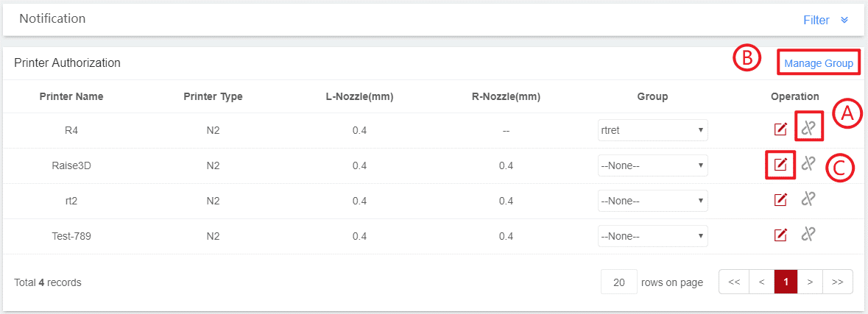868x314 pixels.
Task: Select page 1 in pagination
Action: [x=786, y=282]
